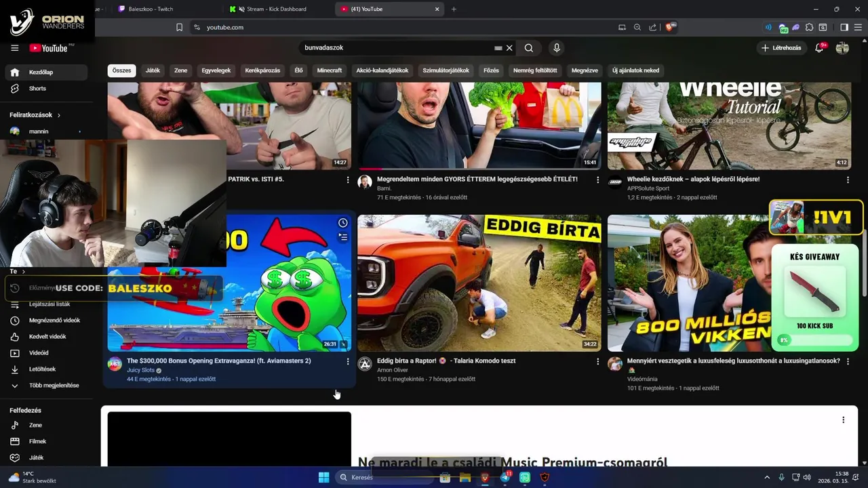
Task: Click the search magnifier button
Action: click(528, 48)
